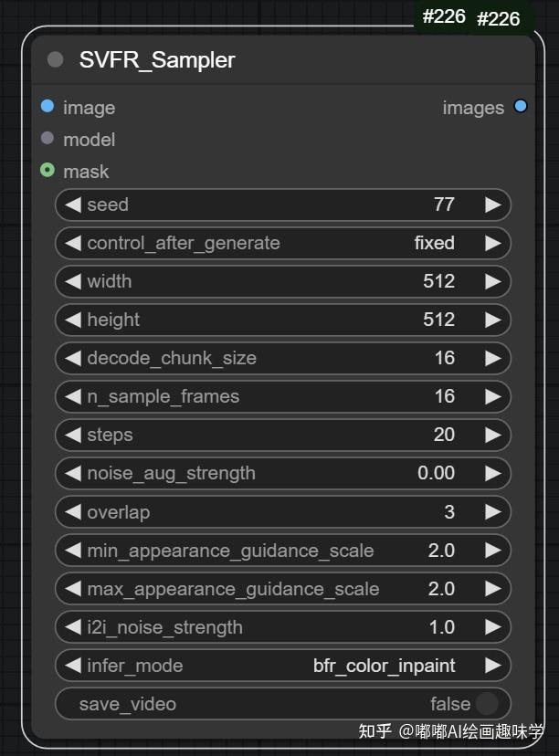Collapse node using the title dot

(x=56, y=59)
